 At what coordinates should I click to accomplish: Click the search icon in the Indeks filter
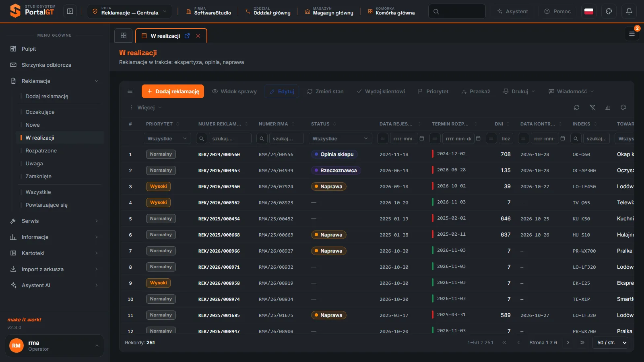pos(576,138)
